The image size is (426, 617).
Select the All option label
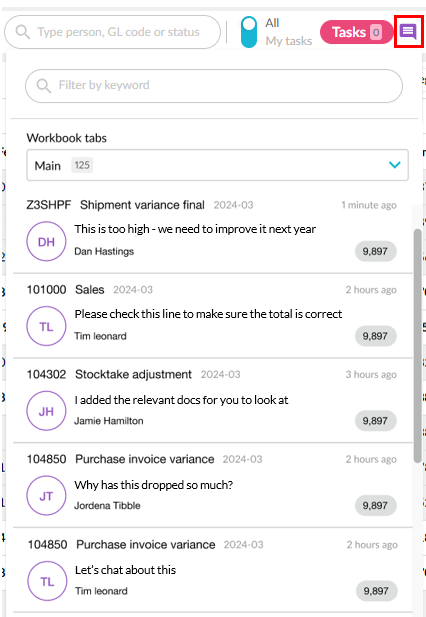[x=272, y=23]
